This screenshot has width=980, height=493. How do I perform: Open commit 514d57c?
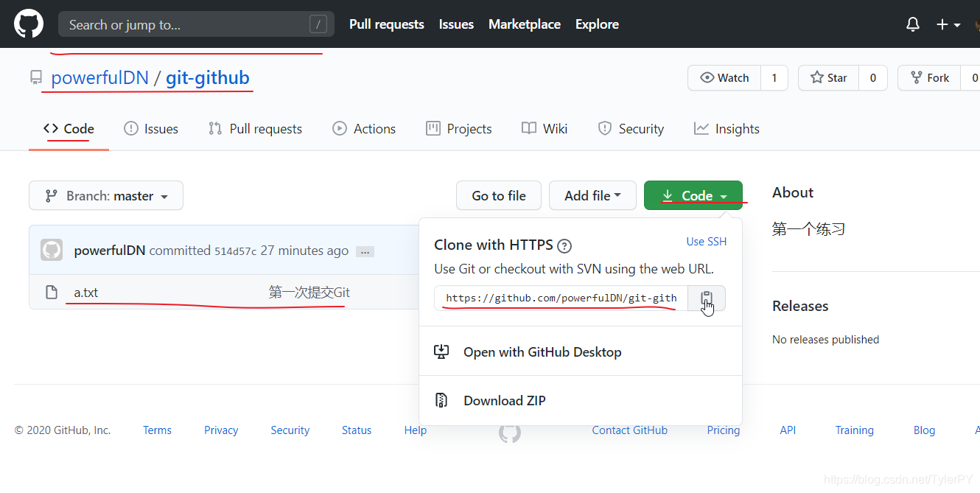[x=236, y=251]
